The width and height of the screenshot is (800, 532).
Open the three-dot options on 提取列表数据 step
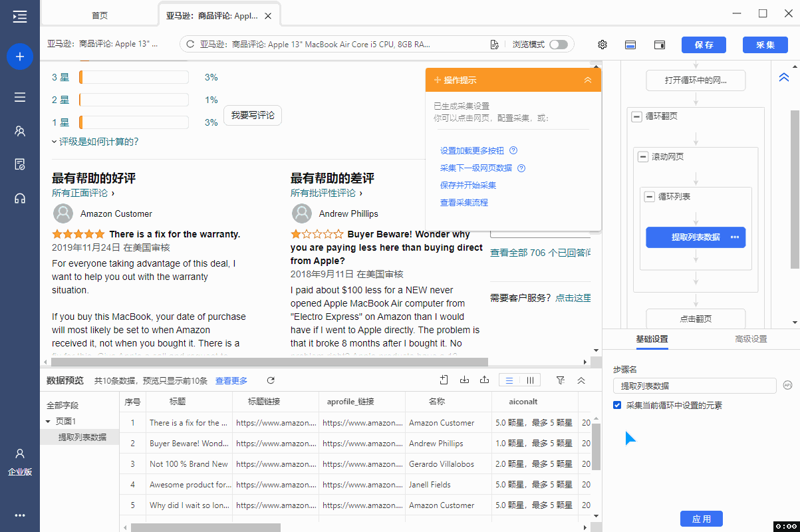(735, 237)
